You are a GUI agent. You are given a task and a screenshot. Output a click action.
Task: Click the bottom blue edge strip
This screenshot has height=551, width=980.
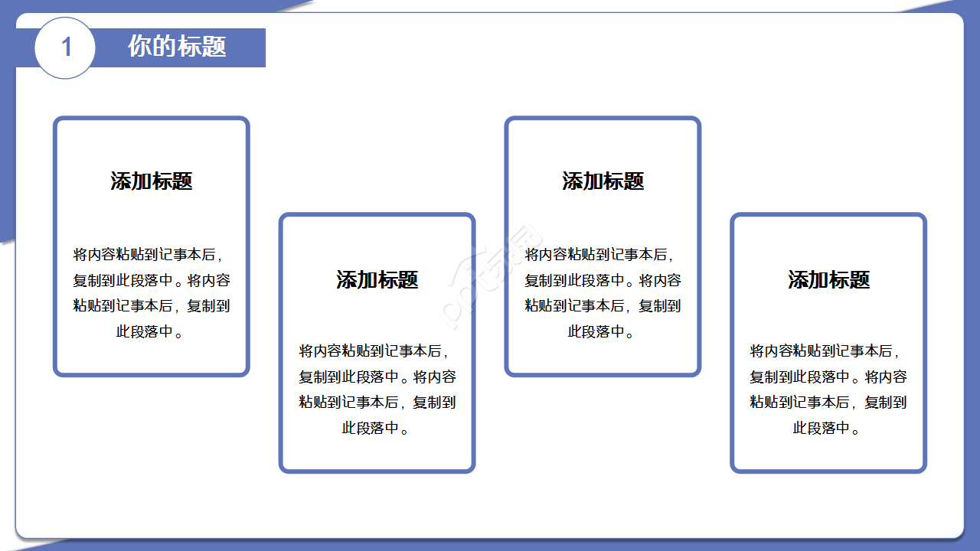tap(490, 546)
